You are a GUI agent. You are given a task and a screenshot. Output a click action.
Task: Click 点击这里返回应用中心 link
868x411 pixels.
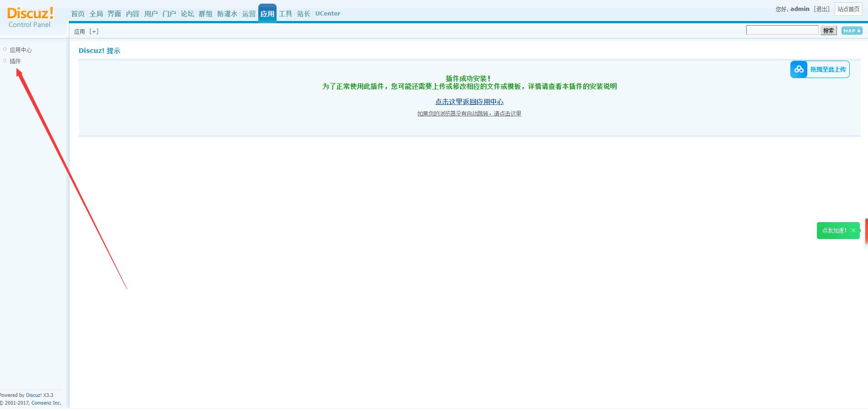pos(469,102)
